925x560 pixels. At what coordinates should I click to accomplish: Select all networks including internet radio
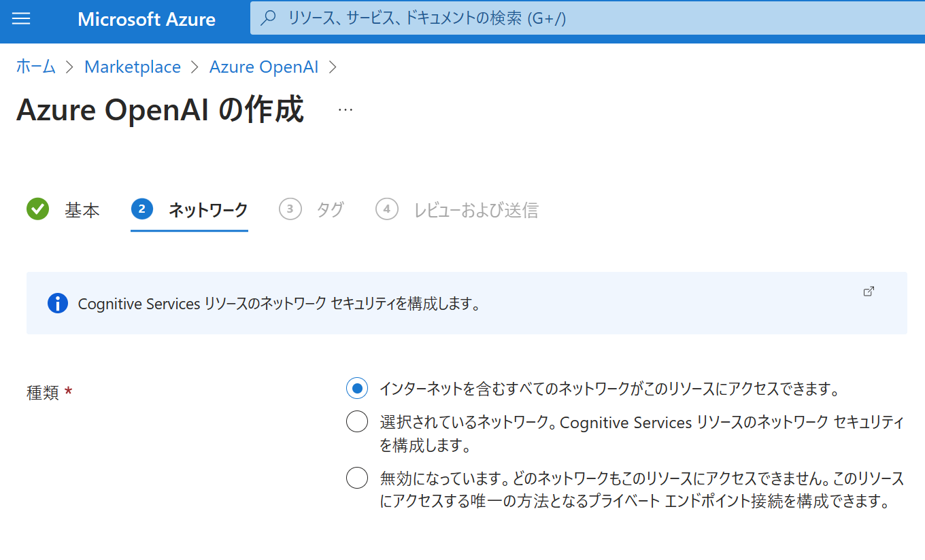tap(357, 389)
